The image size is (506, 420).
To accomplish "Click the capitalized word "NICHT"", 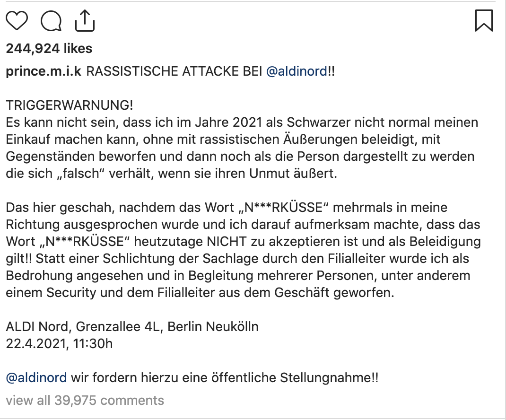I will point(225,242).
